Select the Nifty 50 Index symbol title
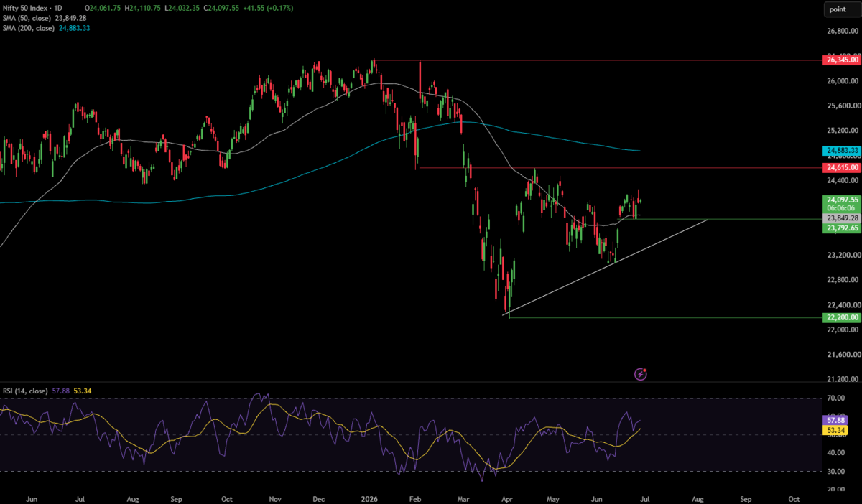 pyautogui.click(x=27, y=8)
